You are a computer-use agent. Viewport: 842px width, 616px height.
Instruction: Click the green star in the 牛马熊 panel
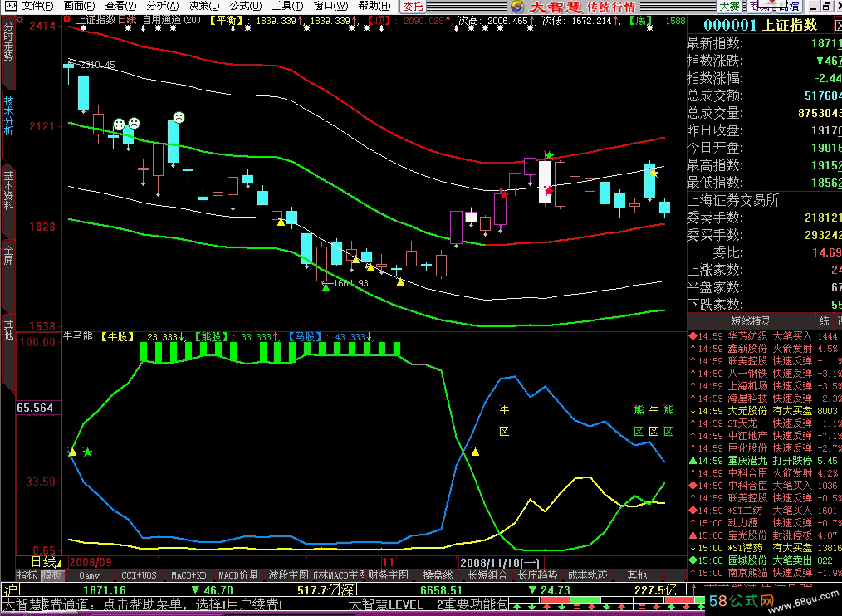pyautogui.click(x=87, y=452)
